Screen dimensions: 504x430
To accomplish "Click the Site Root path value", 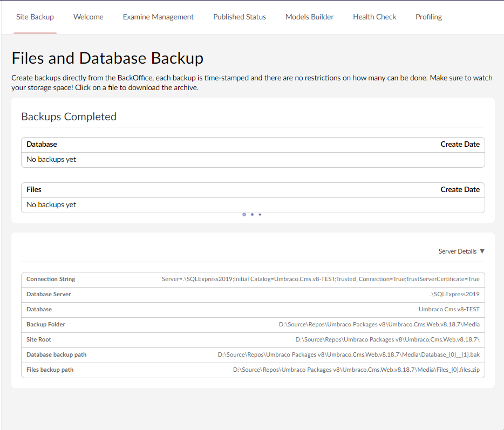I will pyautogui.click(x=387, y=340).
